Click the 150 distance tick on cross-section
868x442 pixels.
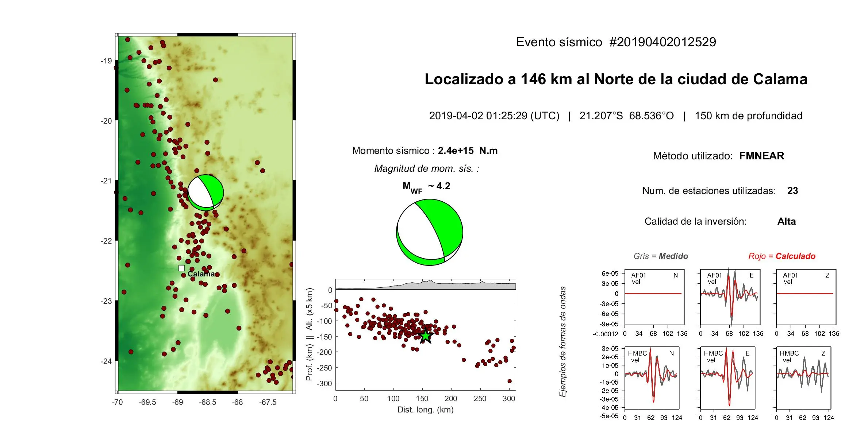click(x=422, y=399)
